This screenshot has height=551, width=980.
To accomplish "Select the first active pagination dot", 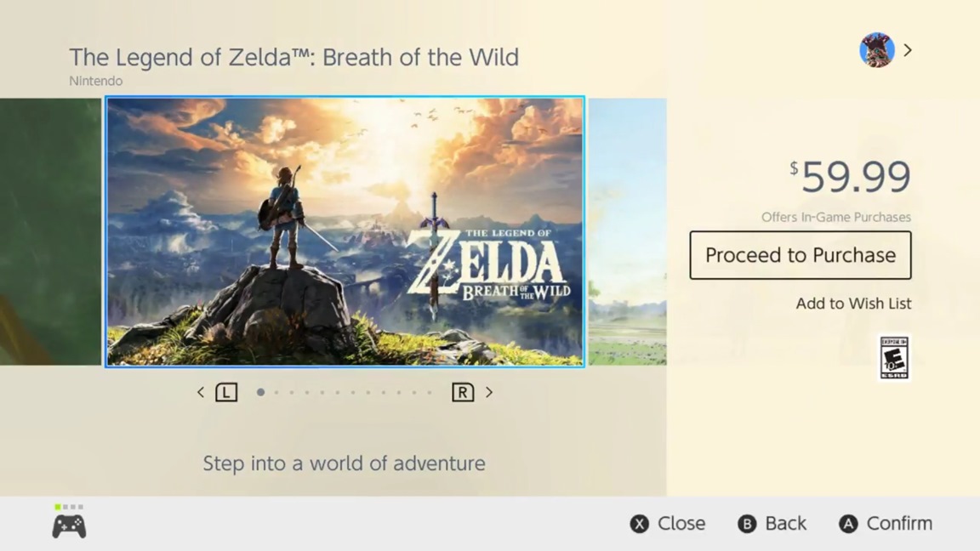I will pos(260,392).
